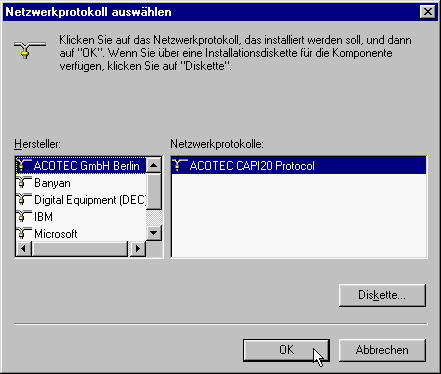Click the network icon beside Microsoft
Screen dimensions: 441x374
24,234
